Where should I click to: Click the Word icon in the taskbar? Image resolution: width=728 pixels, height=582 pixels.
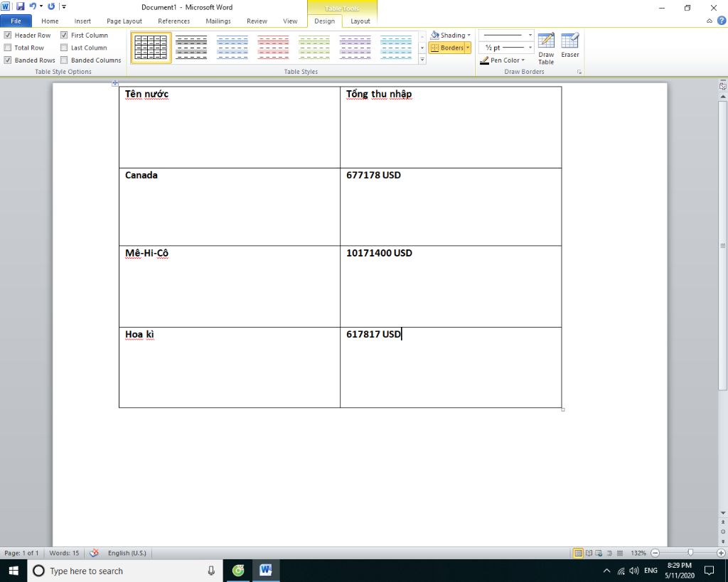(x=266, y=571)
